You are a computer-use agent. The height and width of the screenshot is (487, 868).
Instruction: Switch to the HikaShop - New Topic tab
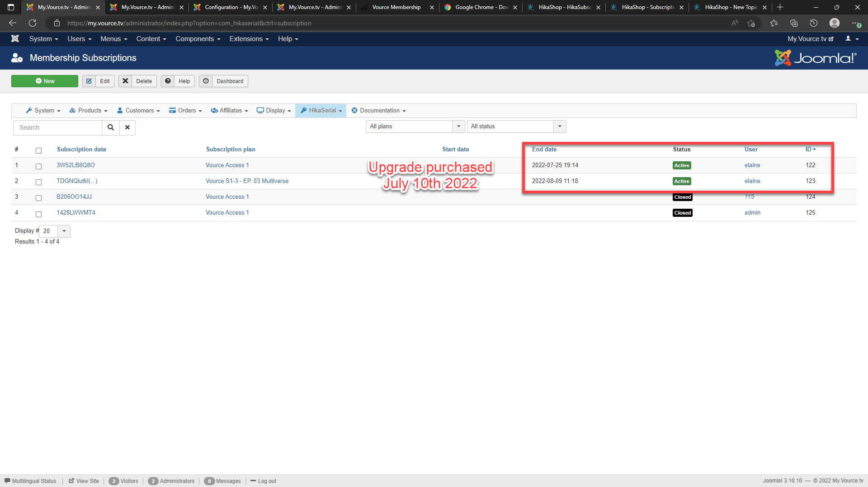click(x=731, y=7)
